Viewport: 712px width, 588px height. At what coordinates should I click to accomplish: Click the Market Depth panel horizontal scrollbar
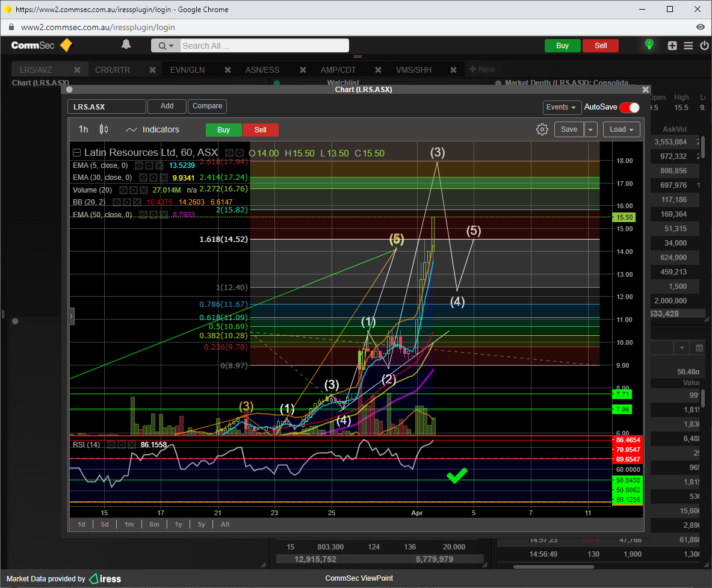[553, 567]
